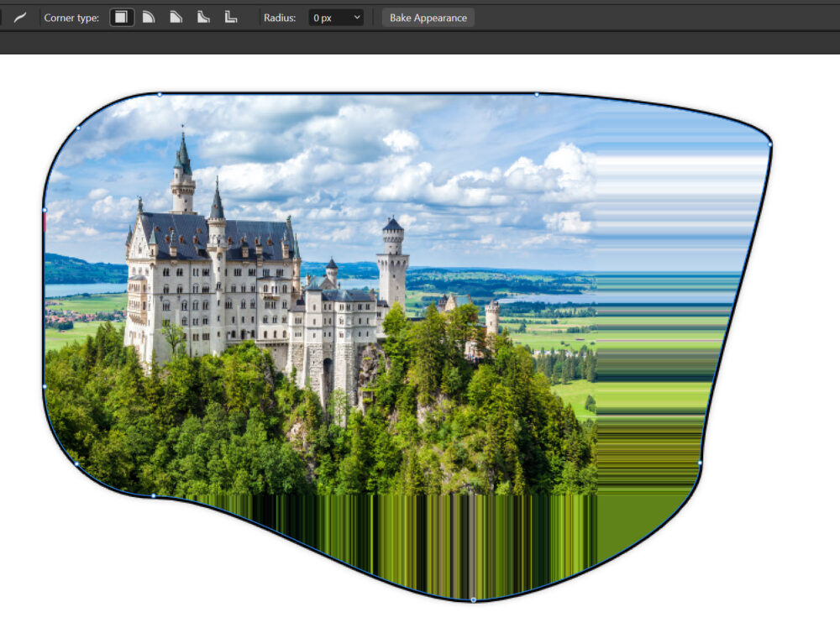840x628 pixels.
Task: Click the curve stroke icon left of Corner type
Action: click(x=20, y=18)
